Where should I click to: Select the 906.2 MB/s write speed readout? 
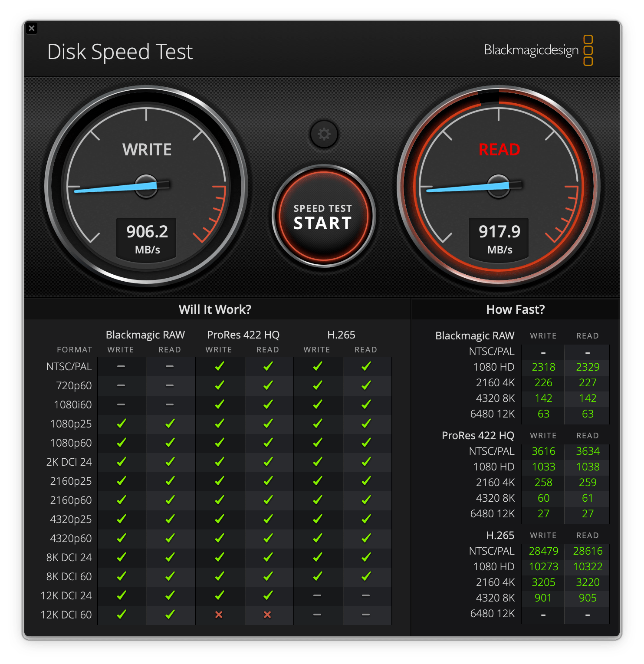tap(147, 238)
